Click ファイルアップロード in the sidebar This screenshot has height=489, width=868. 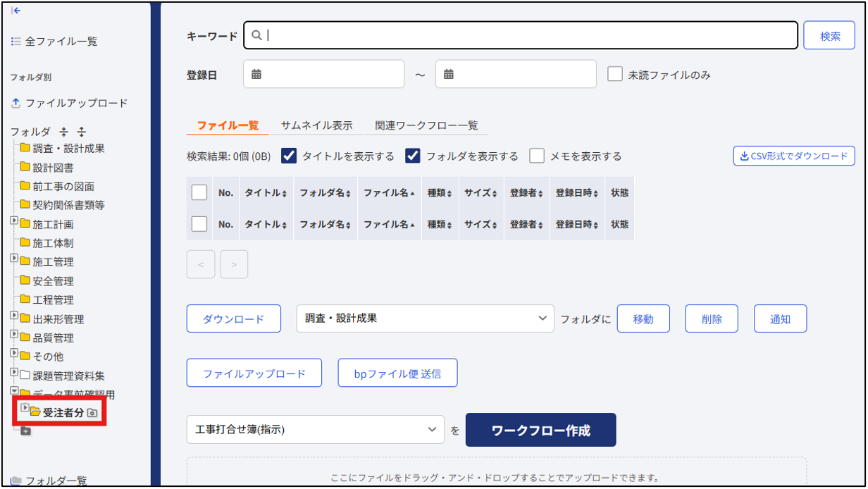point(69,103)
